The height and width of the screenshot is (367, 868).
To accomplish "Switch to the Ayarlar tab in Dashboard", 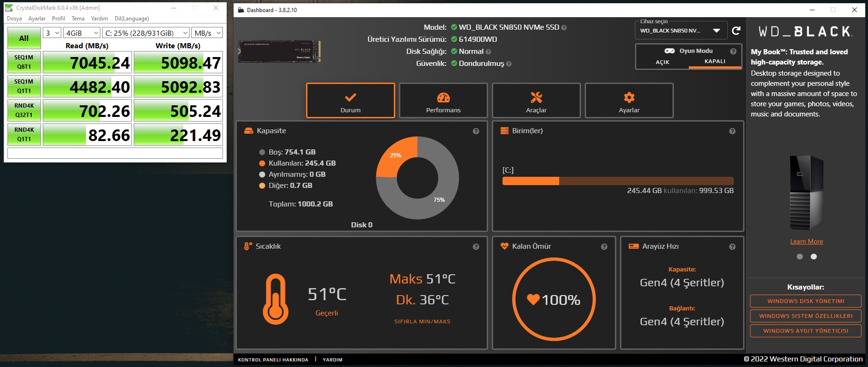I will (629, 101).
